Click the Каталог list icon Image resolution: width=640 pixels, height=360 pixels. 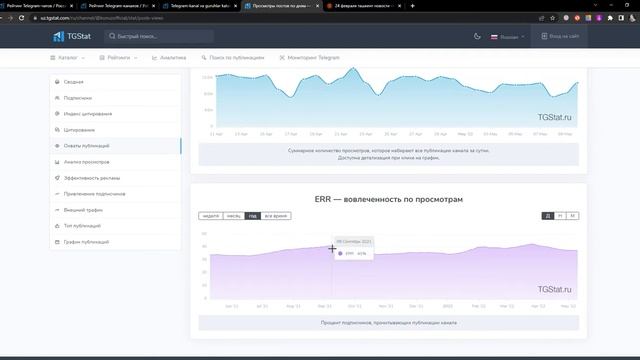pos(53,58)
